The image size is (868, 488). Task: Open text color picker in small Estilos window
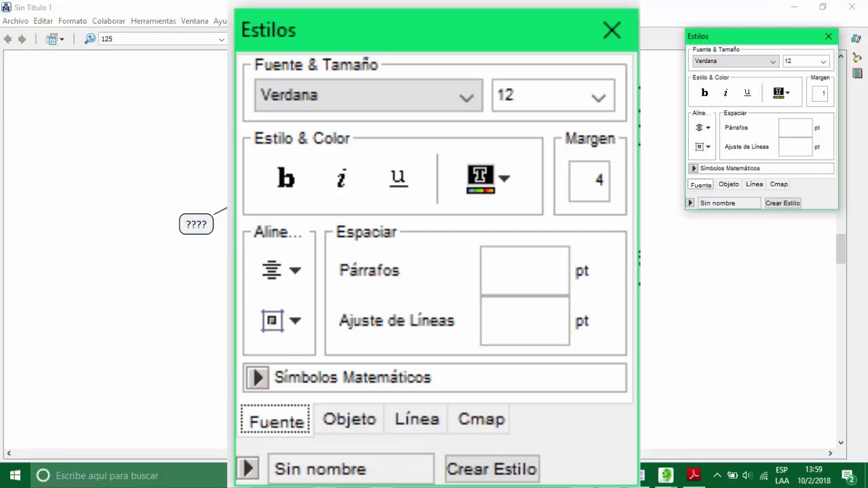click(781, 93)
